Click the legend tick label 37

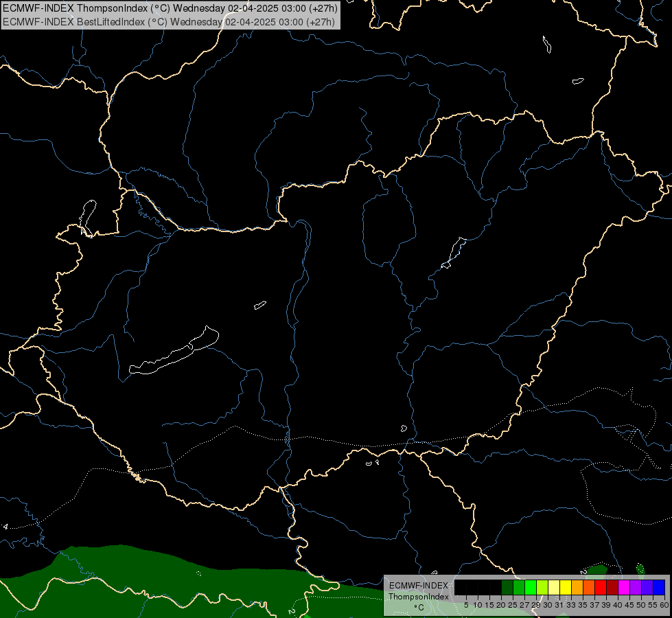[x=595, y=605]
